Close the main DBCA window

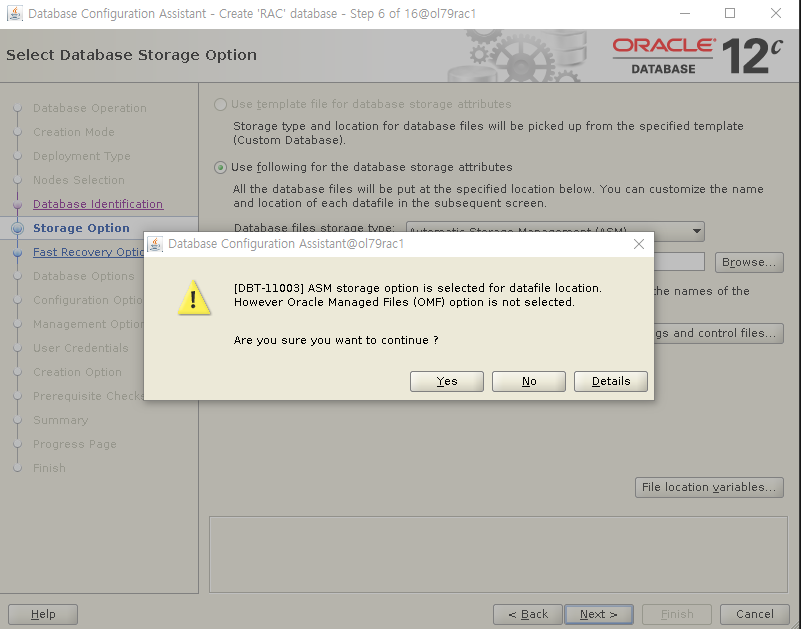(775, 14)
